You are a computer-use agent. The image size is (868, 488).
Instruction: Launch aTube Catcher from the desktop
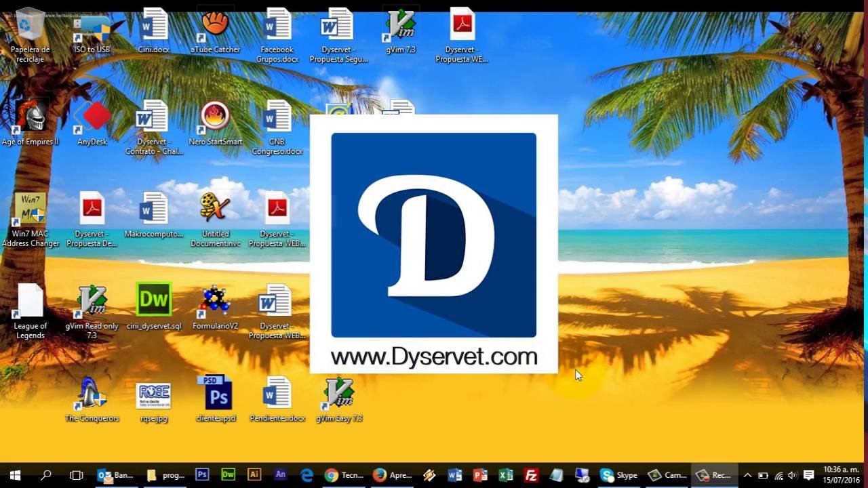click(215, 32)
